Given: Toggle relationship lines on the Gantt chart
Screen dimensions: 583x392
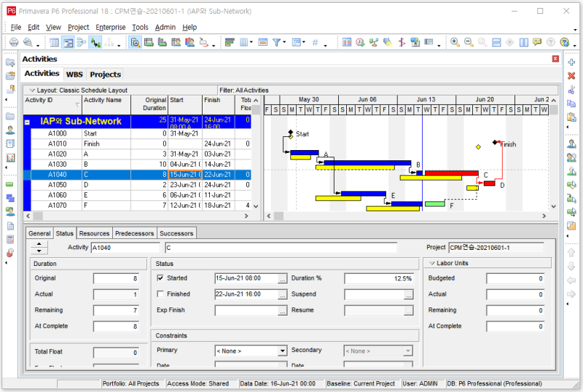Looking at the screenshot, I should pyautogui.click(x=95, y=42).
